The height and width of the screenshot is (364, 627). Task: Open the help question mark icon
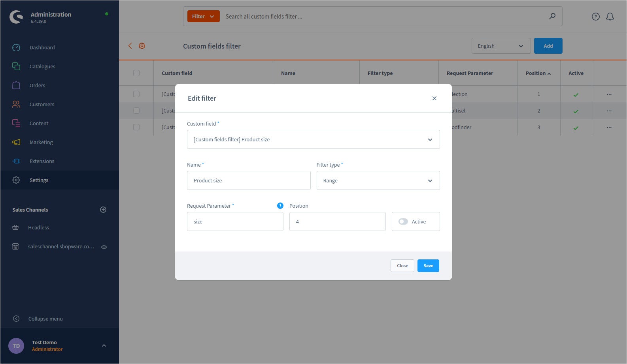(596, 17)
